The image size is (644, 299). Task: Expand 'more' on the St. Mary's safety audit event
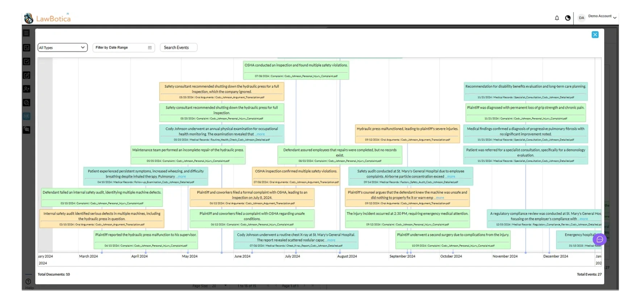tap(450, 177)
